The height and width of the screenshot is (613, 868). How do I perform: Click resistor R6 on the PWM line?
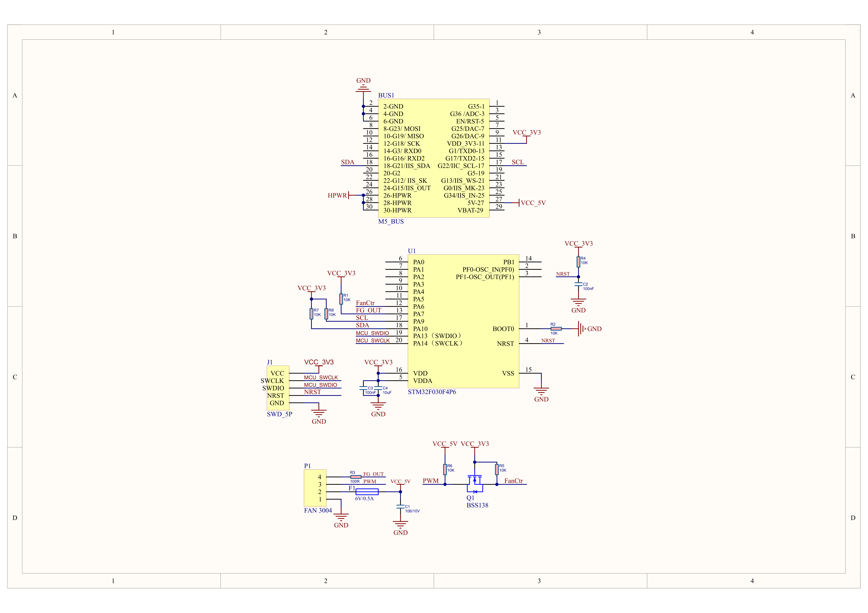(445, 469)
